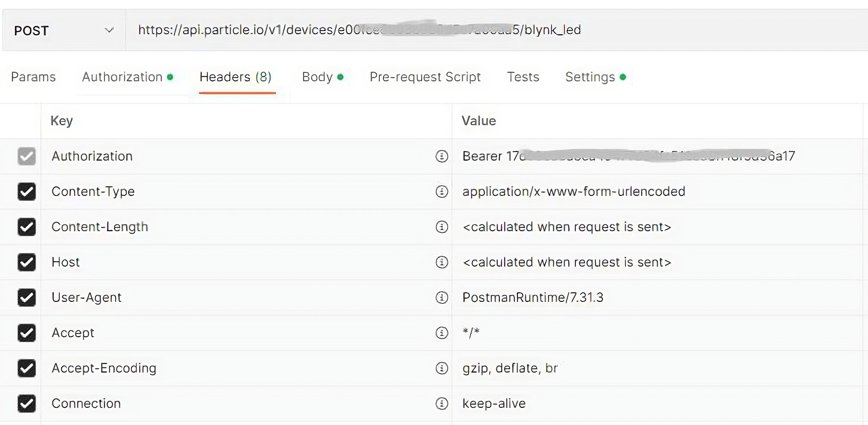Screen dimensions: 868x425
Task: Click the info icon beside the Connection header
Action: click(442, 404)
